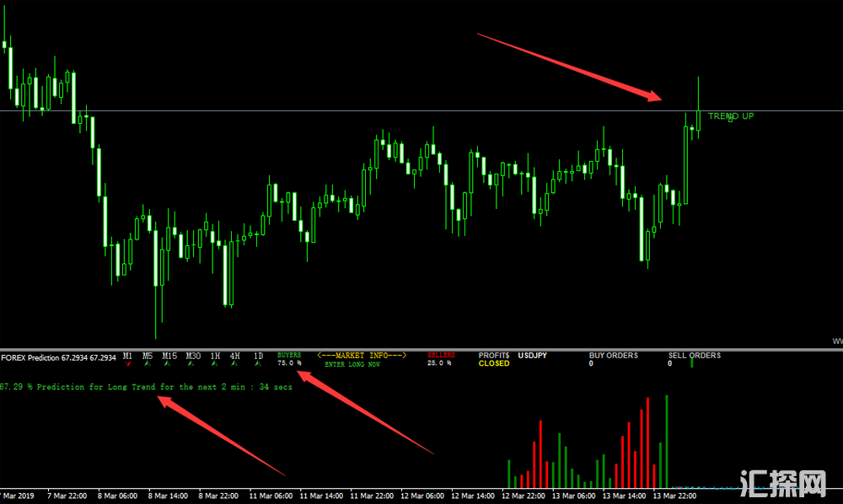Screen dimensions: 843x504
Task: Click the ENTER LONG NOW signal text
Action: 352,364
